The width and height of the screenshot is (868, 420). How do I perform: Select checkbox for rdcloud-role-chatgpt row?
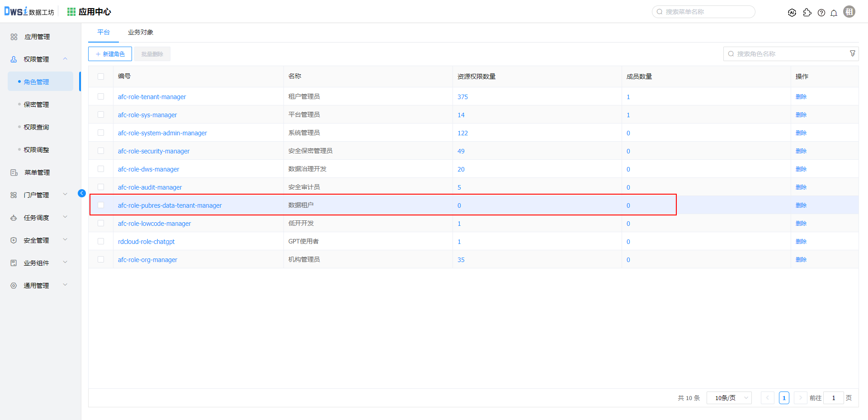pyautogui.click(x=101, y=241)
